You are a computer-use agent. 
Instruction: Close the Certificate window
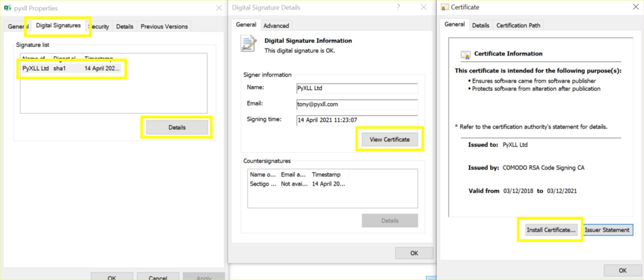[636, 7]
